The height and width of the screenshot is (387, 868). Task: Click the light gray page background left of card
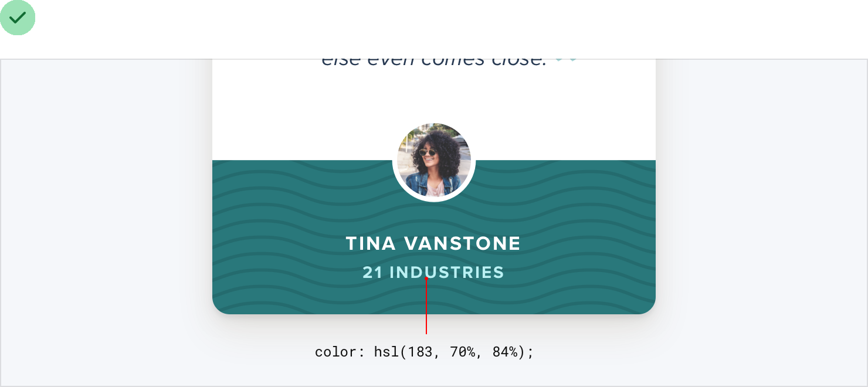tap(106, 223)
